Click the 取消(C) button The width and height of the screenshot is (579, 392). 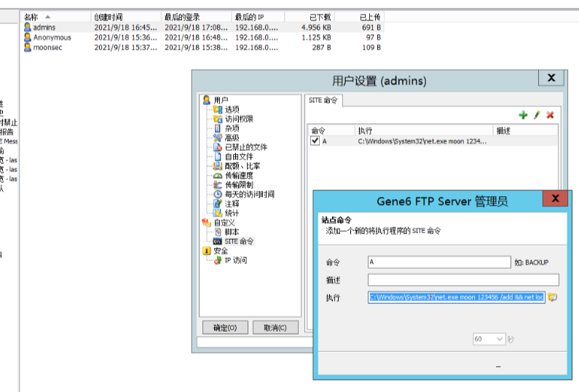(x=275, y=328)
